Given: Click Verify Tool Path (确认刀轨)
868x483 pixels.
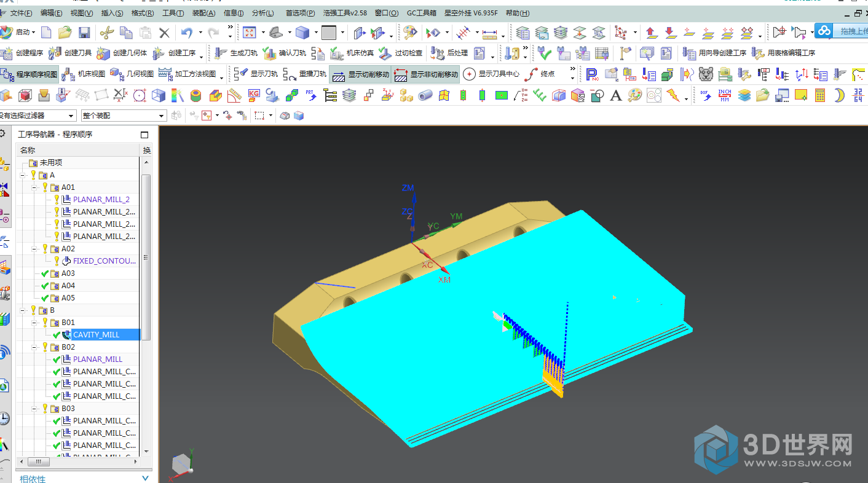Looking at the screenshot, I should point(284,53).
